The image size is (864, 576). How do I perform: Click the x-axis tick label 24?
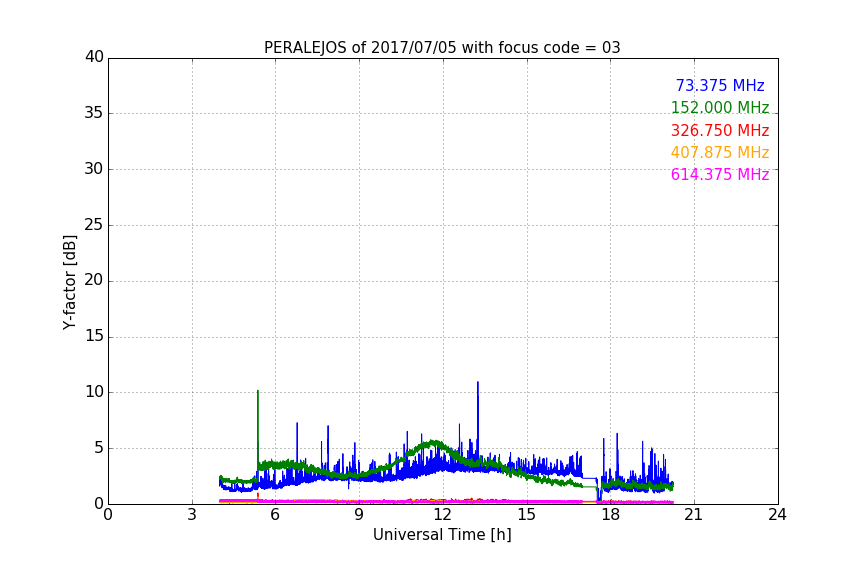(x=777, y=515)
